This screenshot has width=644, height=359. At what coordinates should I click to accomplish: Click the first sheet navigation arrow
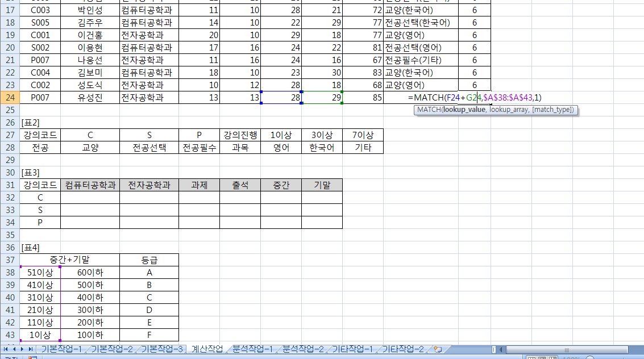(6, 349)
